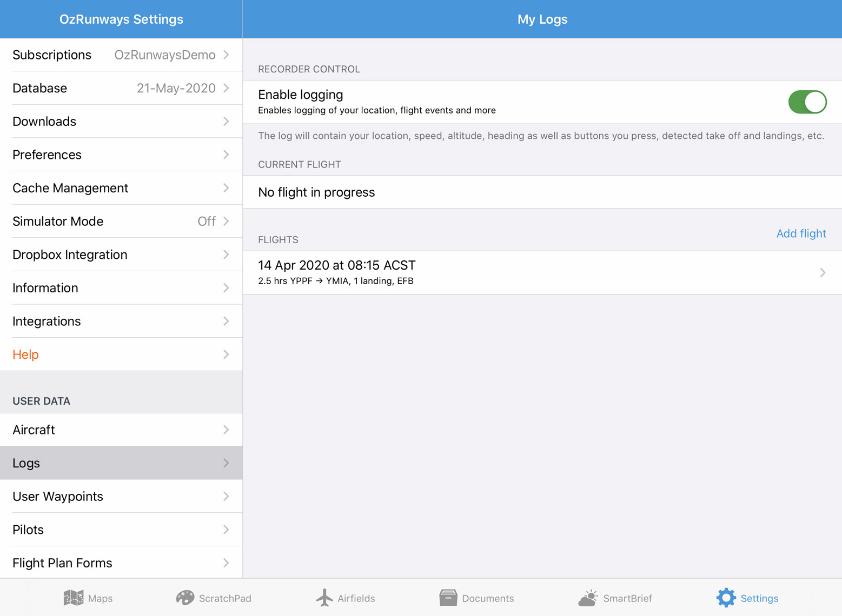
Task: Click the OzRunwaysDemo subscription value
Action: coord(165,55)
